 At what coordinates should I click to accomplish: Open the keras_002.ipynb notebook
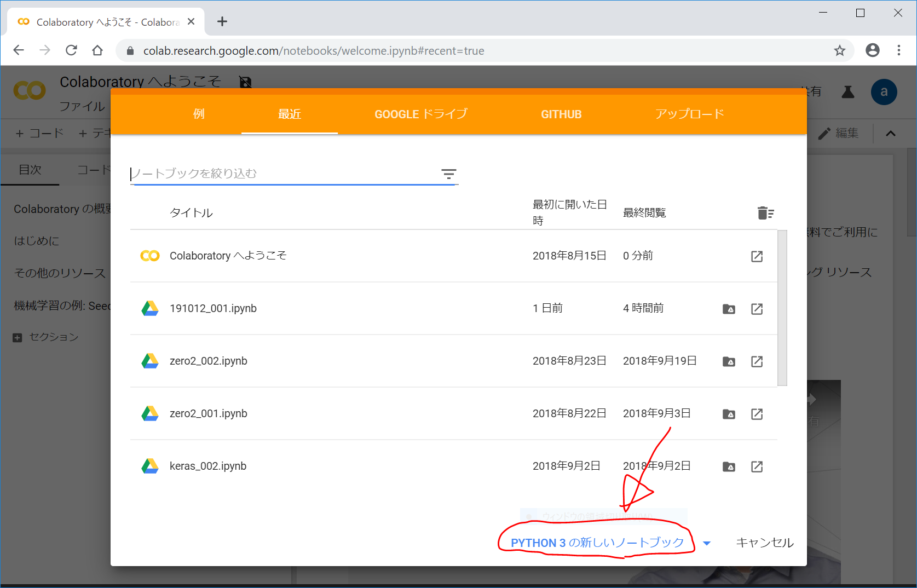tap(208, 466)
